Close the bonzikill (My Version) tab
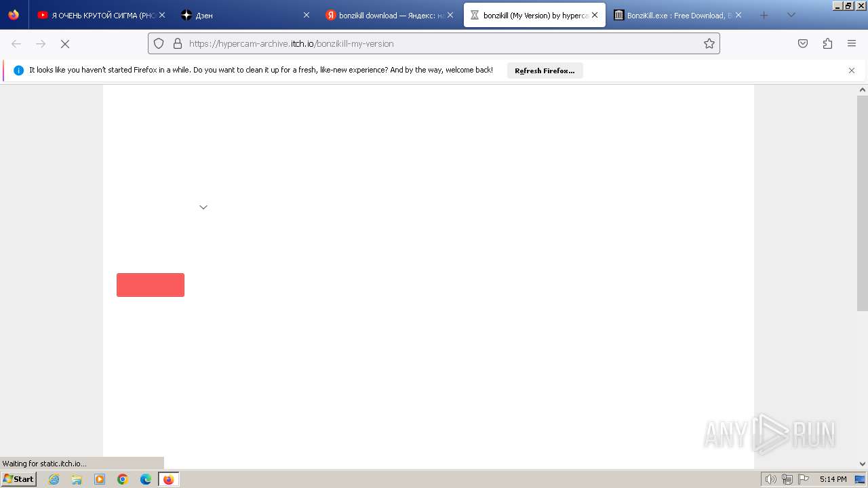This screenshot has width=868, height=488. coord(595,15)
